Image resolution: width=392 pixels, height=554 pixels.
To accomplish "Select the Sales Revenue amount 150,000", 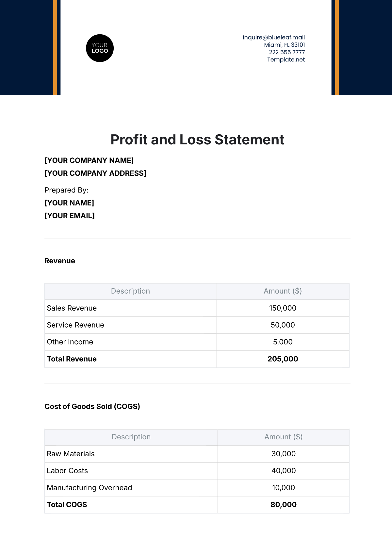I will tap(283, 308).
